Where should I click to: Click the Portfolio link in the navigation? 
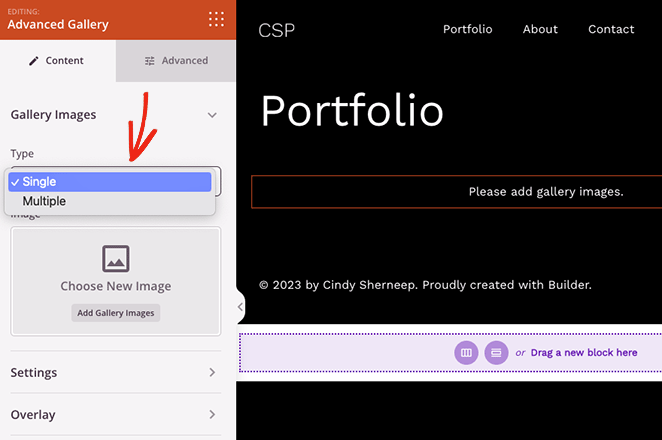tap(467, 29)
